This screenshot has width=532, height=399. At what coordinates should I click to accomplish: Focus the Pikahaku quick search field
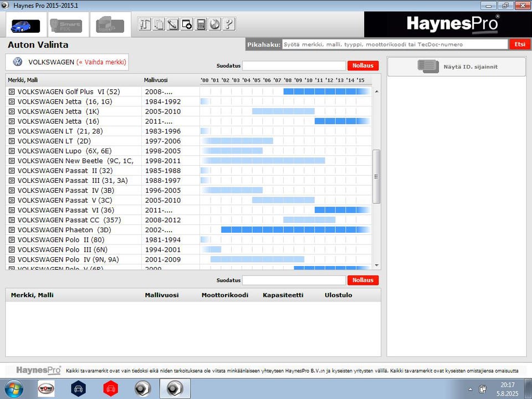(x=395, y=44)
